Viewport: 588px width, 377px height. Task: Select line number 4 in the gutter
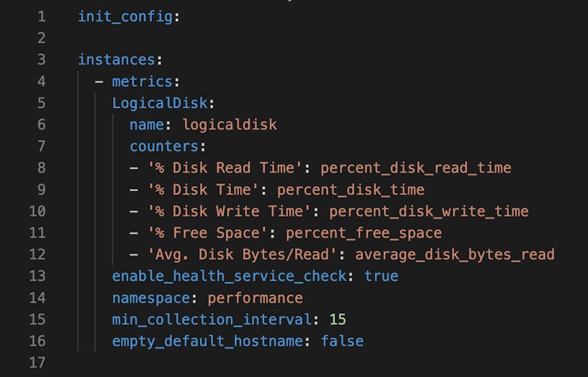point(40,81)
